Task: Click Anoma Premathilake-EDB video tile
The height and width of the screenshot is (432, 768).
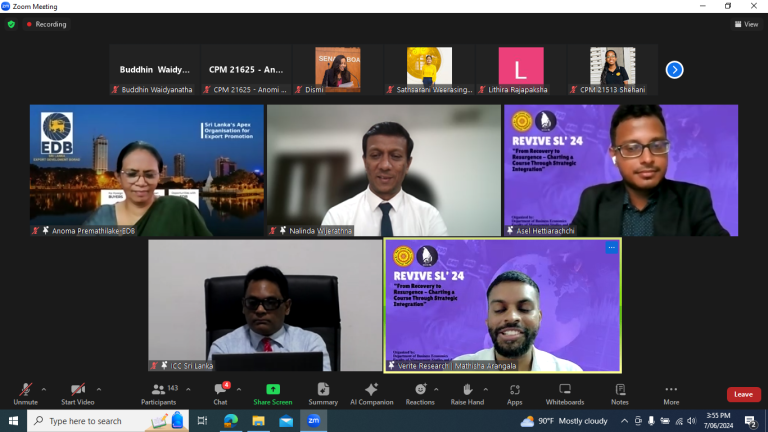Action: pos(146,170)
